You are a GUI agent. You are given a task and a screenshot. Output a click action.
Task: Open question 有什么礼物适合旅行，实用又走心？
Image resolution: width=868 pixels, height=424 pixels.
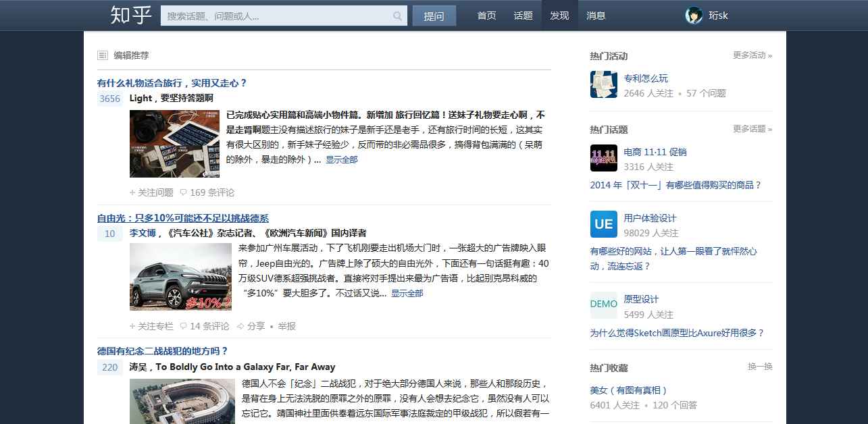[172, 83]
